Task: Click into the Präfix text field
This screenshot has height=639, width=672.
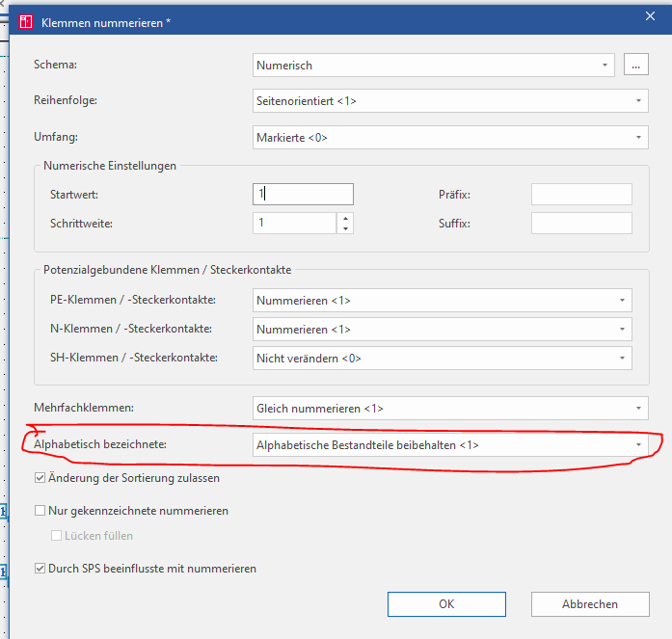Action: (581, 195)
